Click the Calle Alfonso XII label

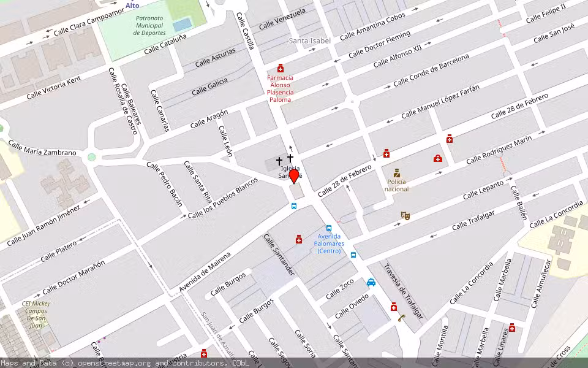(x=398, y=56)
